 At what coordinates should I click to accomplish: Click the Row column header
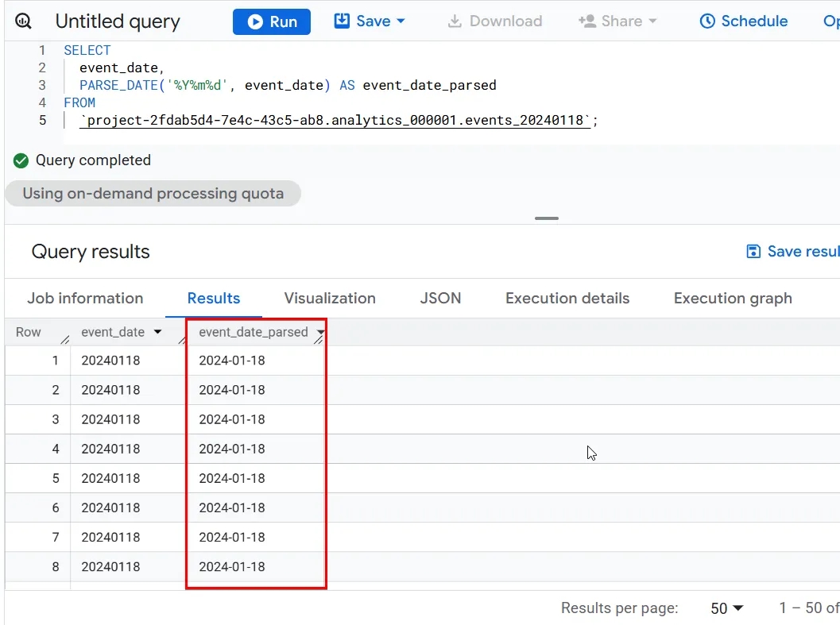coord(29,332)
